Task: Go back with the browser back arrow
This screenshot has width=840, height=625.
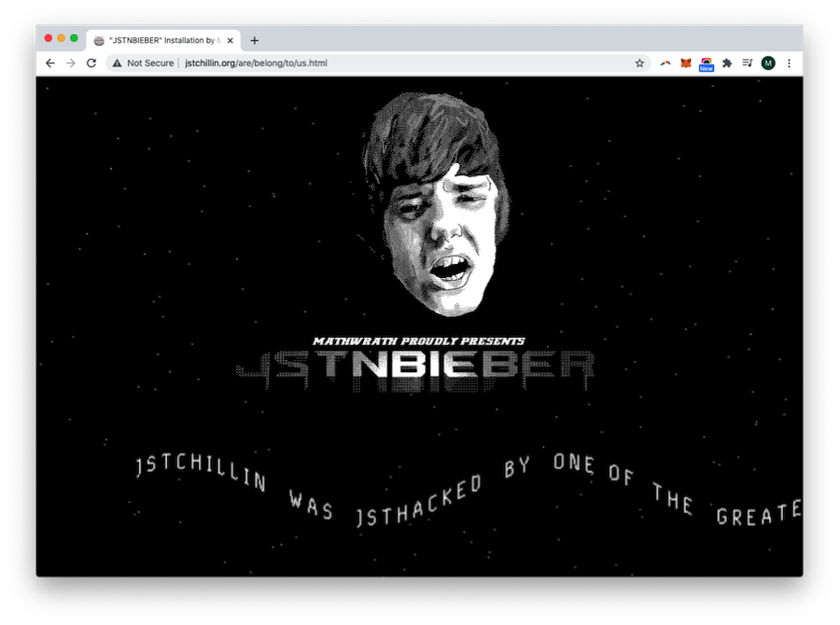Action: point(50,63)
